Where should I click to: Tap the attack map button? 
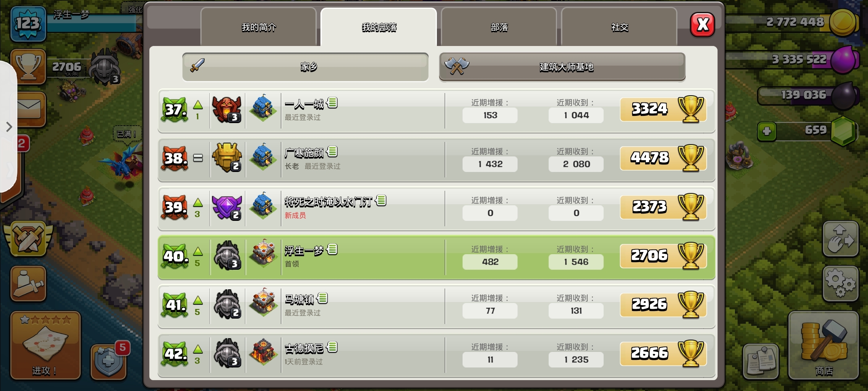coord(45,345)
